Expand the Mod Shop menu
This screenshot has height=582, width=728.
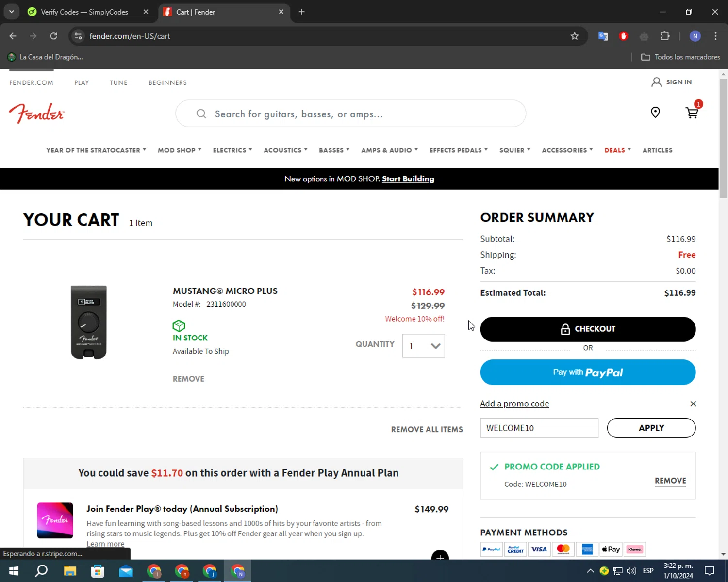(180, 150)
